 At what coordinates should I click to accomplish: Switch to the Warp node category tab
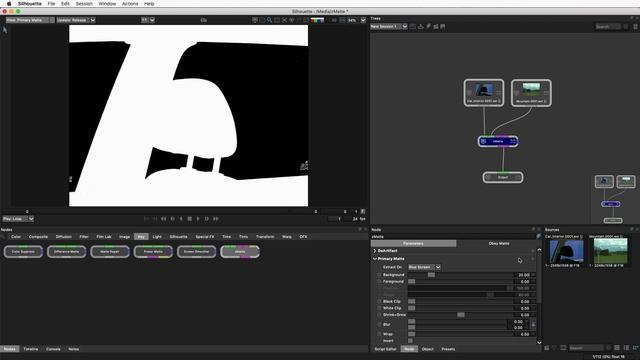click(x=287, y=237)
